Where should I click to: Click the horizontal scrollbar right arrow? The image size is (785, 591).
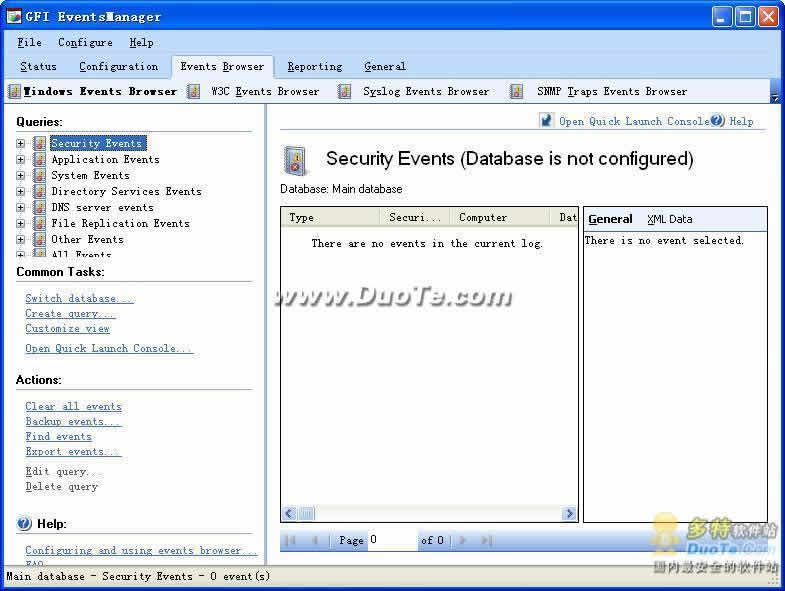coord(569,513)
